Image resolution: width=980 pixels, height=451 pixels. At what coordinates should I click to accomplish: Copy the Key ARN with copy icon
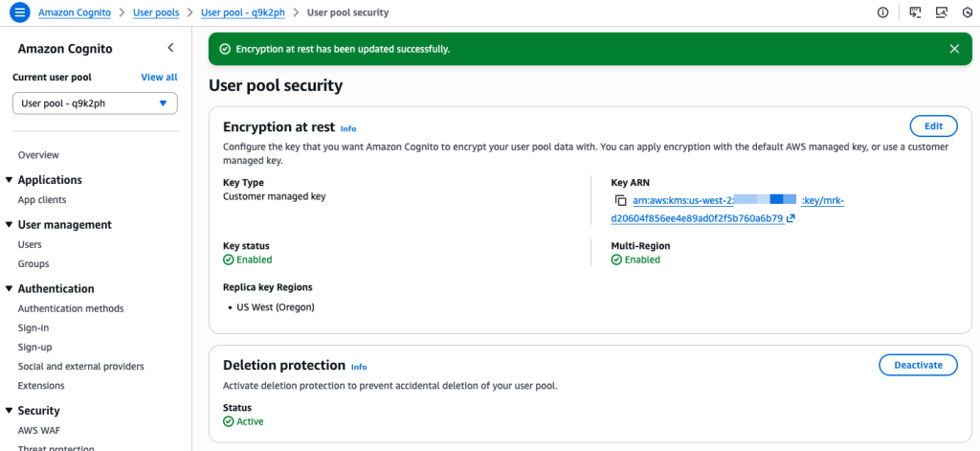pyautogui.click(x=620, y=201)
